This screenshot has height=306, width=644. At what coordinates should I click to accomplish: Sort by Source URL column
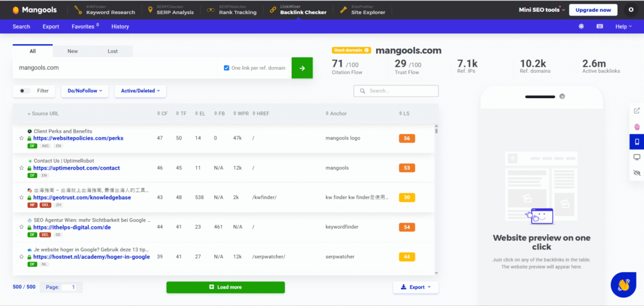43,114
